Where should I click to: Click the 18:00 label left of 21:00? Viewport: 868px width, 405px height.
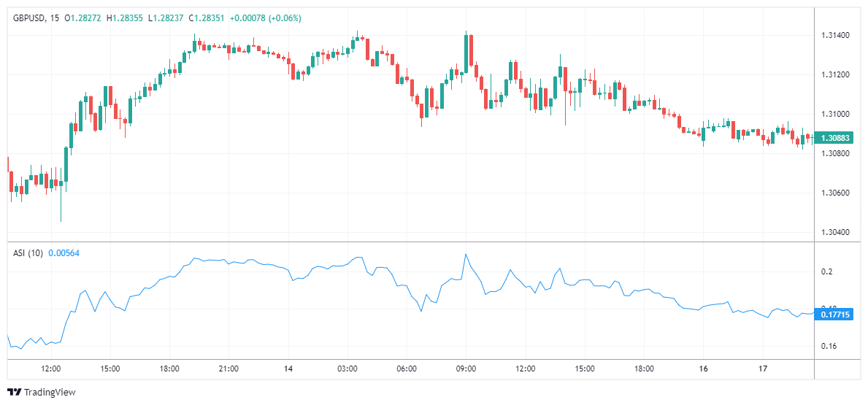(169, 369)
